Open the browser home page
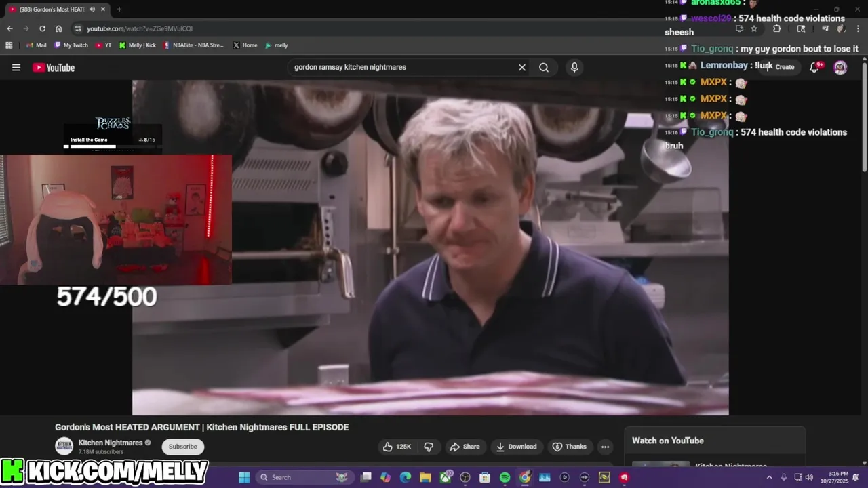 (x=58, y=28)
